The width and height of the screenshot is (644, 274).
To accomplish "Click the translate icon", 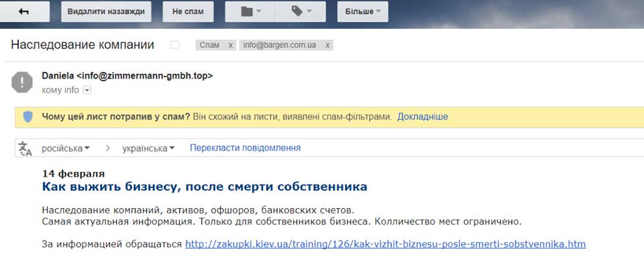I will point(25,148).
